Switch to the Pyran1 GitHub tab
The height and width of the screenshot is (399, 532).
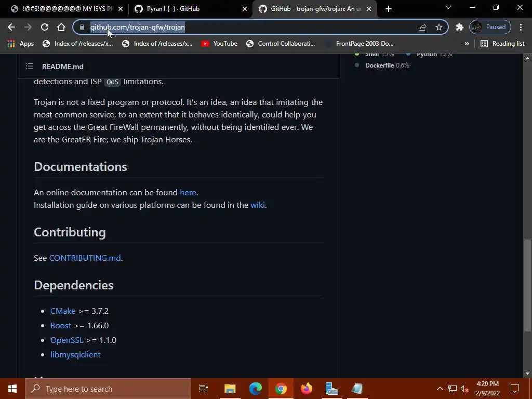point(173,9)
